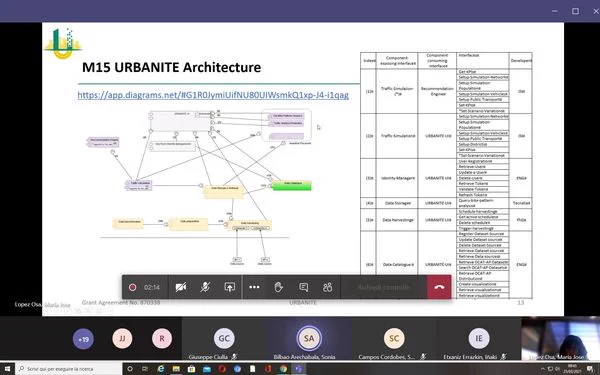Select Iñaki Etxaniz IE avatar
The image size is (600, 375).
[479, 339]
